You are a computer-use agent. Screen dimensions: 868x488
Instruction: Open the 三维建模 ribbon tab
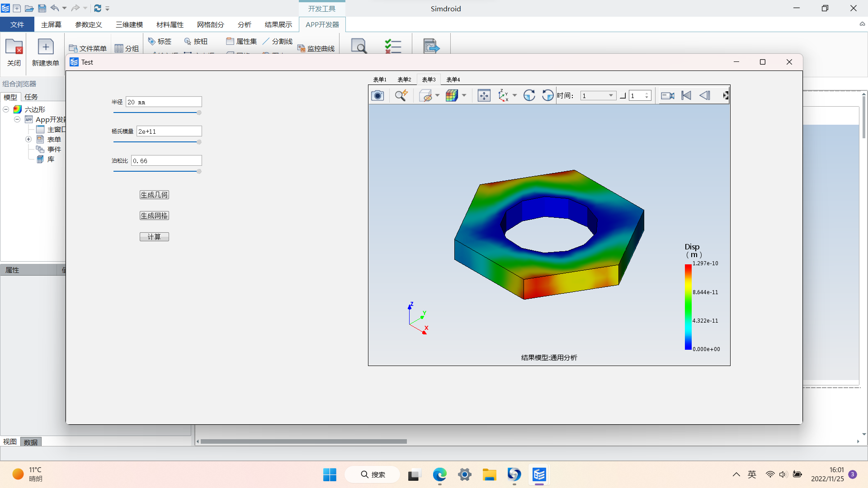[129, 24]
